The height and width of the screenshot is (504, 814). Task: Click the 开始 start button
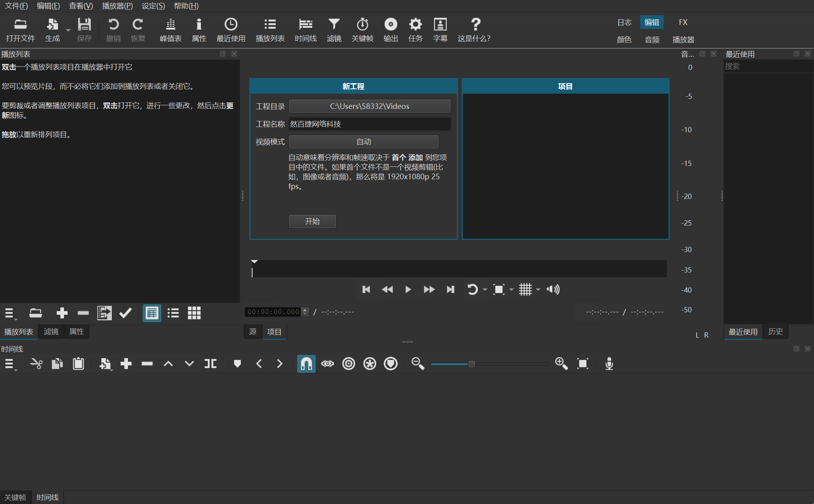[312, 221]
